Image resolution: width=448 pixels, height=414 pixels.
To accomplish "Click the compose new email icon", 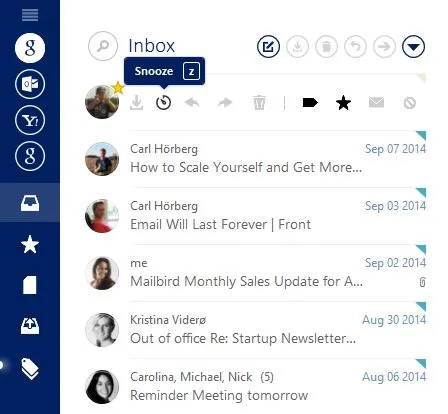I will (x=268, y=46).
